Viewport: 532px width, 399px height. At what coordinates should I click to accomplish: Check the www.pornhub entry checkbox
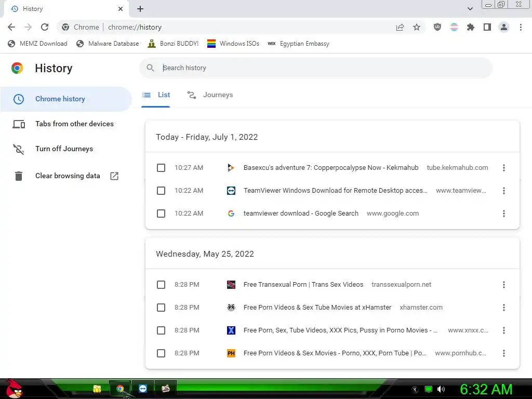[161, 353]
